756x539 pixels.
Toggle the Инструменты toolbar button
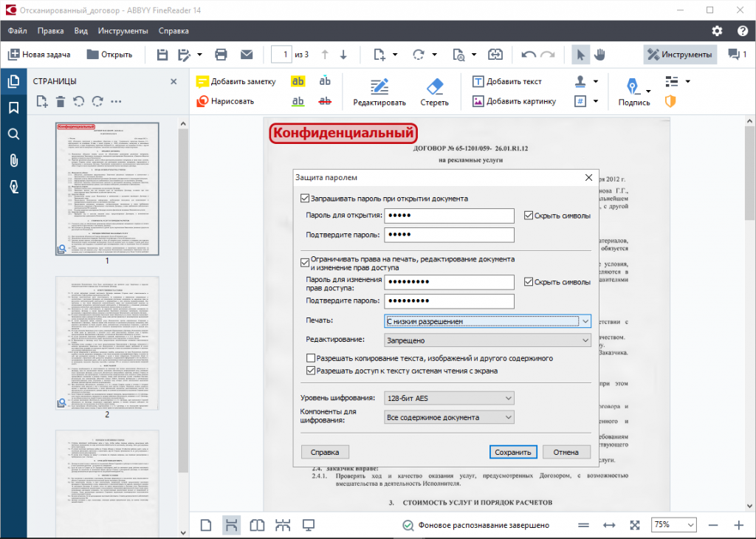[x=680, y=55]
